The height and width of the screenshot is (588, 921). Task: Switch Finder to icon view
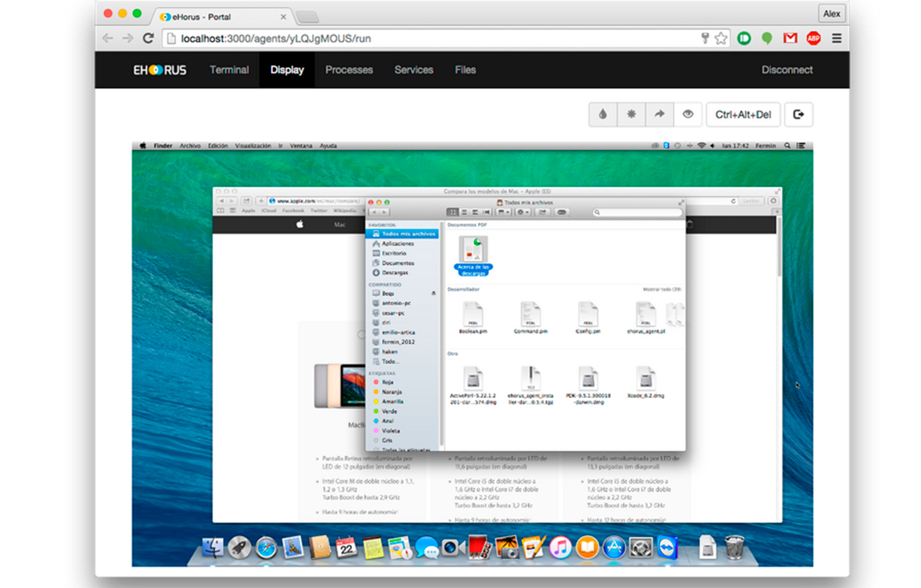452,212
